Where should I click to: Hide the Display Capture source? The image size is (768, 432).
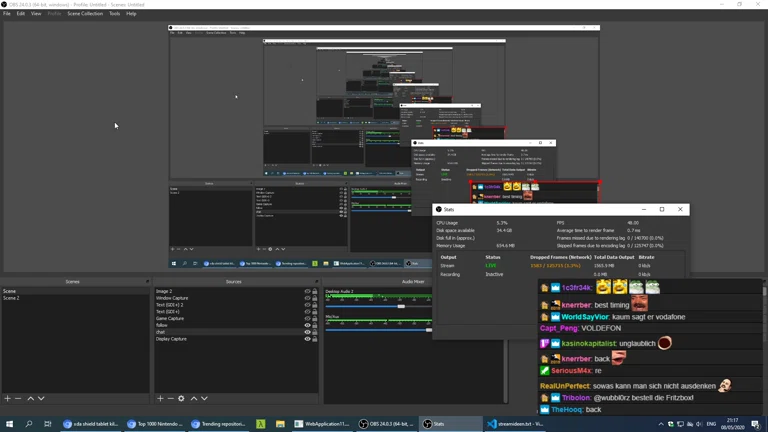click(308, 339)
